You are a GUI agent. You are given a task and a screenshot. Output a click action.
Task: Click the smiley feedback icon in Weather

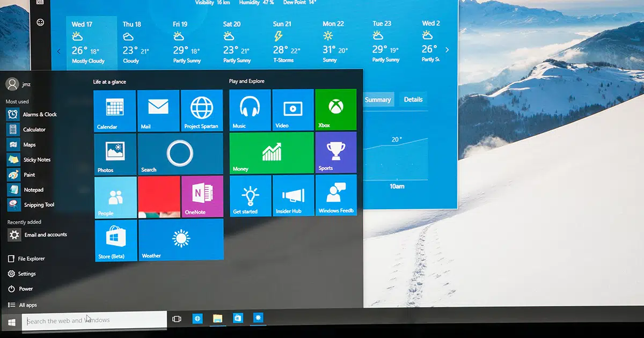coord(40,22)
